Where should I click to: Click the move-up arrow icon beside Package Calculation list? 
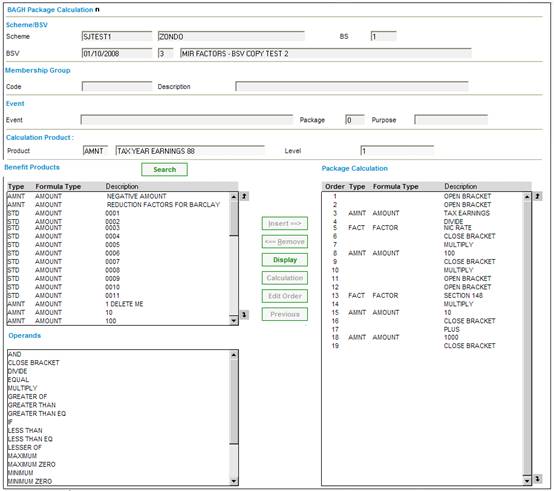tap(537, 196)
